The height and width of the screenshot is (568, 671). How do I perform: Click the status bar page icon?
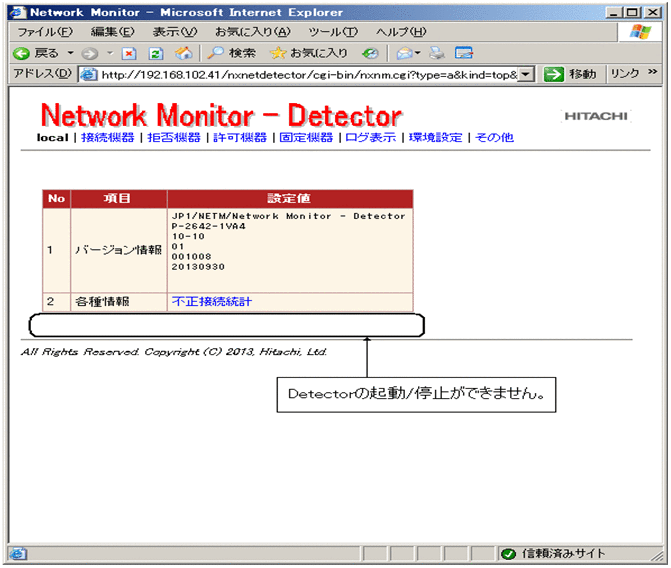[18, 554]
